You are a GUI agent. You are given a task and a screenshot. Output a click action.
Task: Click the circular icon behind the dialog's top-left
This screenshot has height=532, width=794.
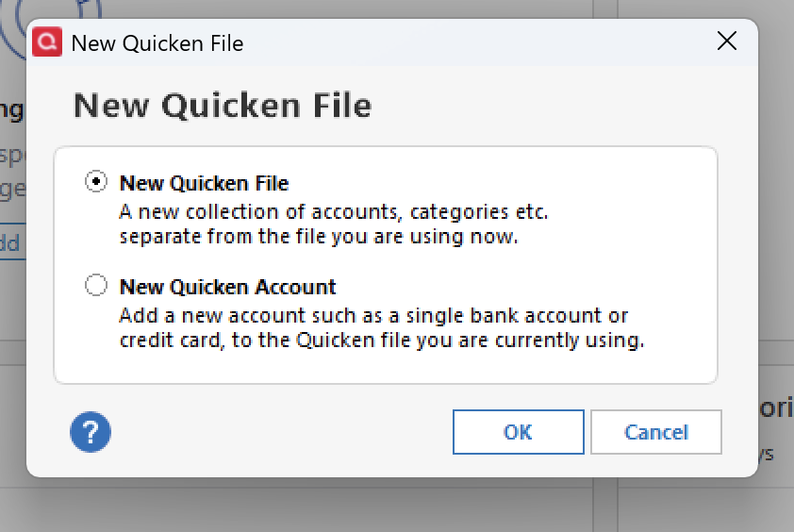pos(13,17)
